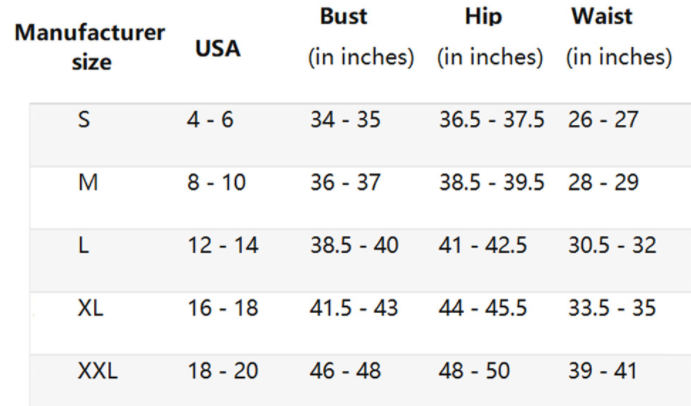
Task: Click the USA size 4 - 6 cell
Action: 209,121
